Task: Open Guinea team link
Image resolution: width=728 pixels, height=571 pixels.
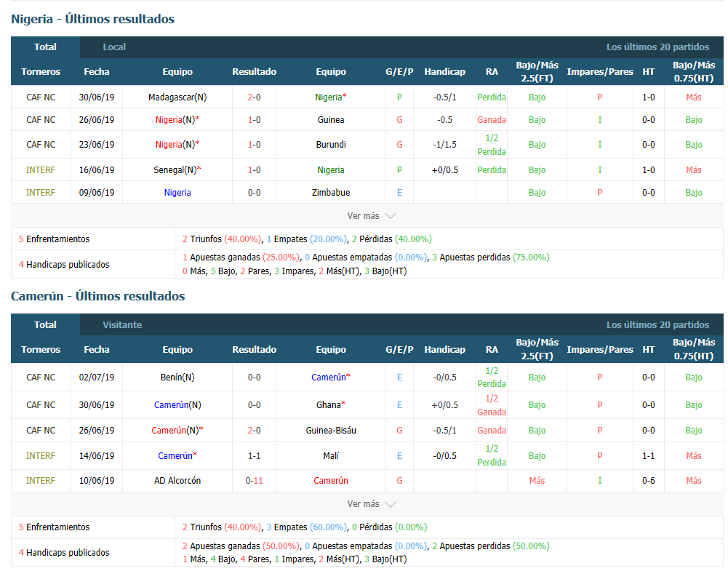Action: tap(331, 120)
